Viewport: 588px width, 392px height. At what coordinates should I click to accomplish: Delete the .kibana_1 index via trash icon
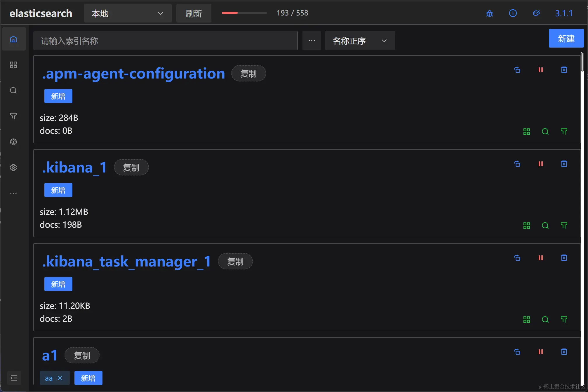point(564,164)
